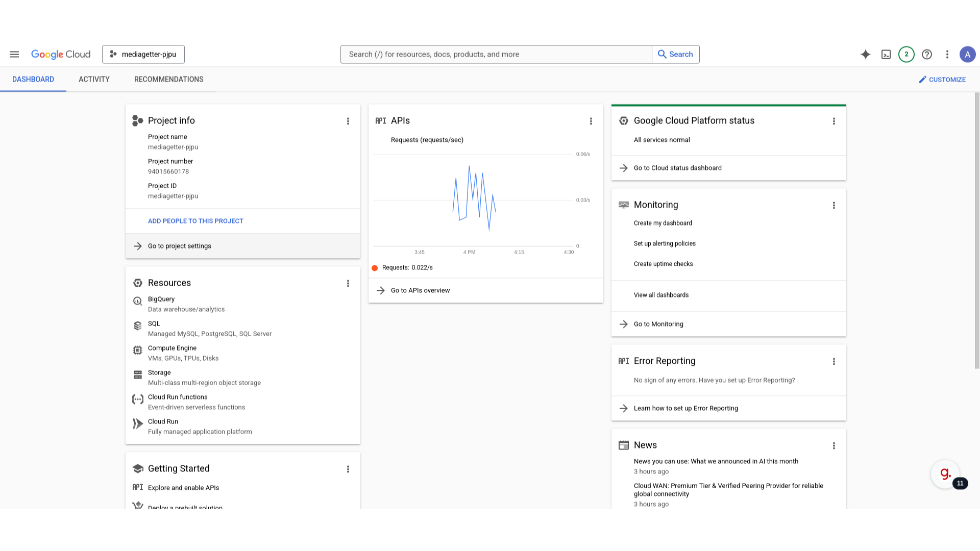Open the mediagetter-pjpu project selector
The image size is (980, 551).
[x=143, y=54]
